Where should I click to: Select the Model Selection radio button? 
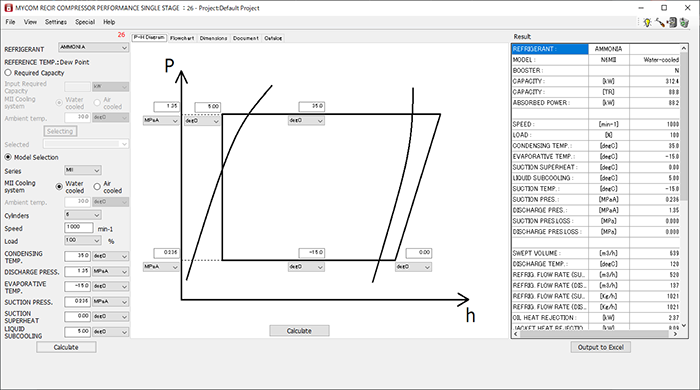tap(8, 157)
